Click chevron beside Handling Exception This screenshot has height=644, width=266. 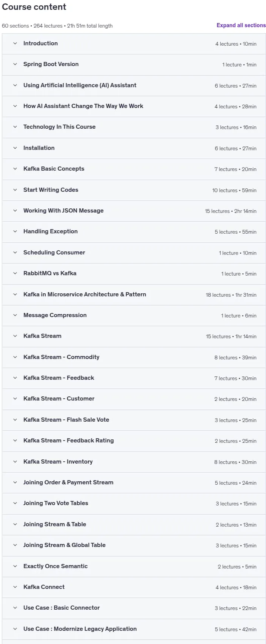pyautogui.click(x=15, y=231)
